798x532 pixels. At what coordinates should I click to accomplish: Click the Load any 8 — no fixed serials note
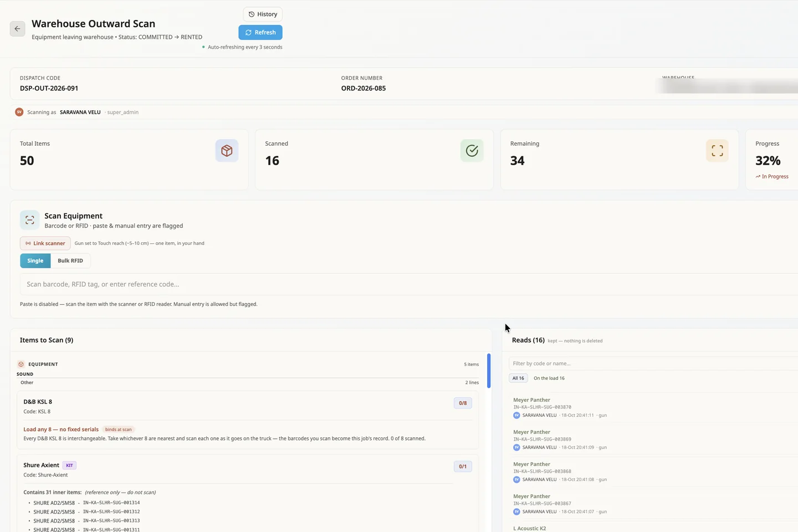pyautogui.click(x=61, y=429)
